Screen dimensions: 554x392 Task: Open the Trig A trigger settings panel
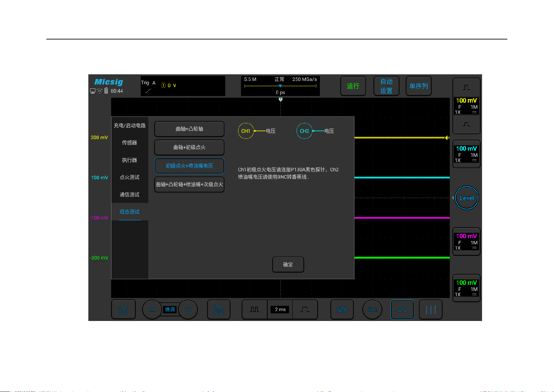click(x=183, y=86)
